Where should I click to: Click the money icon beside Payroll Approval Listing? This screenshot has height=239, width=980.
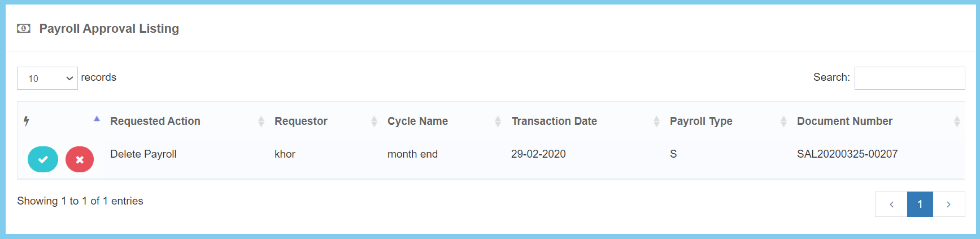pos(24,28)
